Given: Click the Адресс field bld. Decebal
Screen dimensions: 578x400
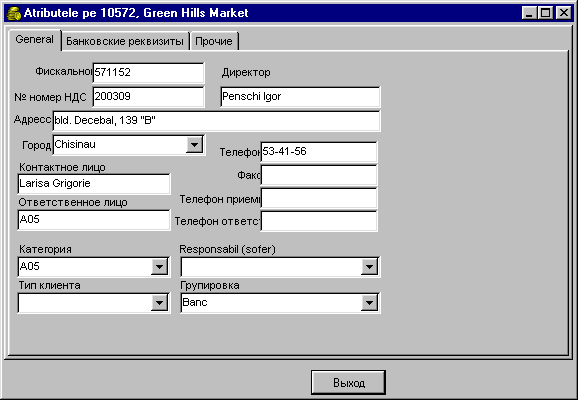Looking at the screenshot, I should (216, 121).
